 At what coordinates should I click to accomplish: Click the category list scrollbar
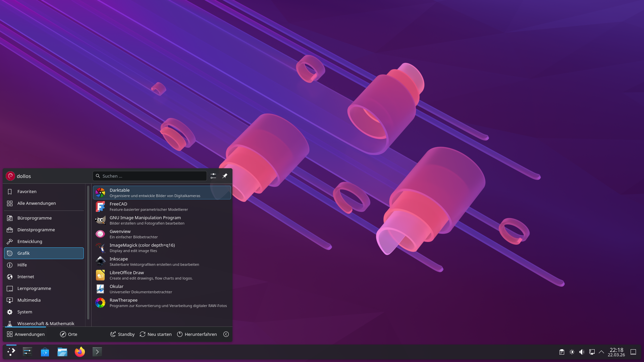point(88,251)
